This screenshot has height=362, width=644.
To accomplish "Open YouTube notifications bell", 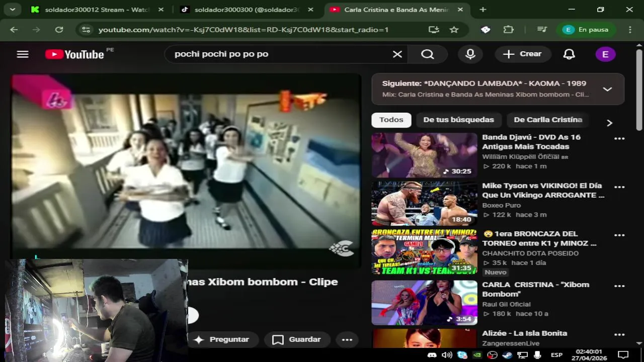I will coord(569,54).
